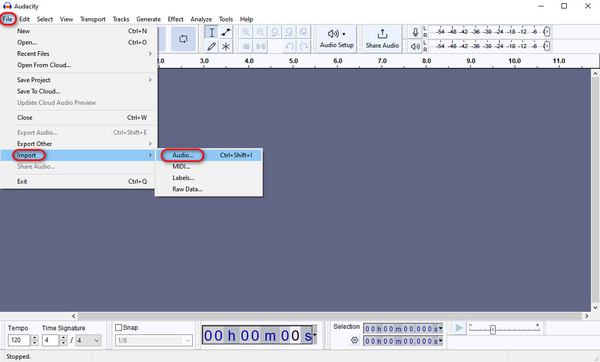Open the File menu
The image size is (600, 362).
pos(8,19)
